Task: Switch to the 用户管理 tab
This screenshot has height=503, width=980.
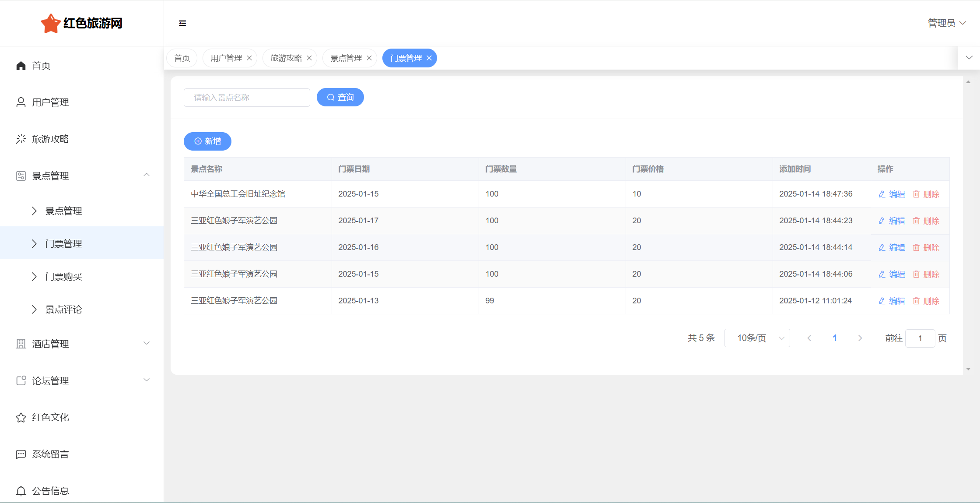Action: point(226,58)
